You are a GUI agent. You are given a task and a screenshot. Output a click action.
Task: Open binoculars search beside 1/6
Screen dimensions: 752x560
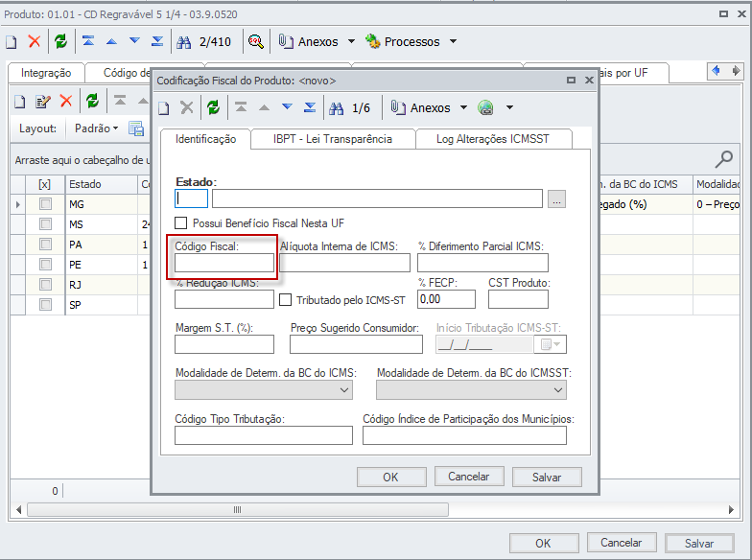336,108
